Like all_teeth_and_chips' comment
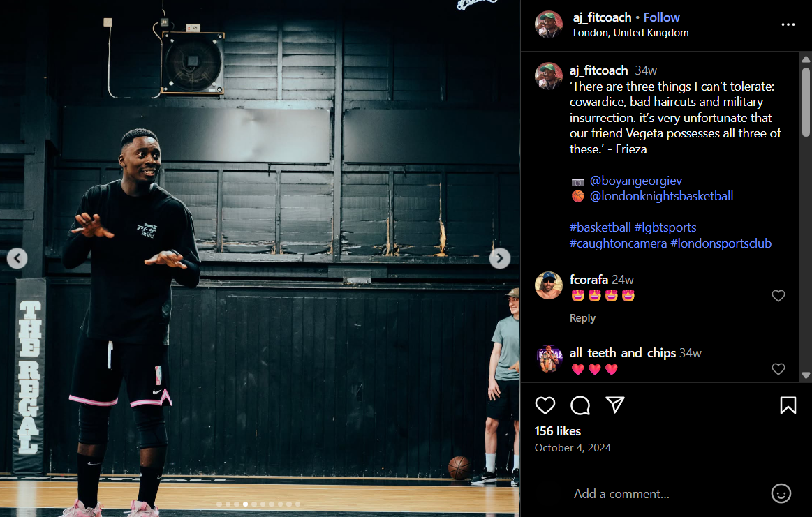This screenshot has height=517, width=812. pyautogui.click(x=778, y=369)
